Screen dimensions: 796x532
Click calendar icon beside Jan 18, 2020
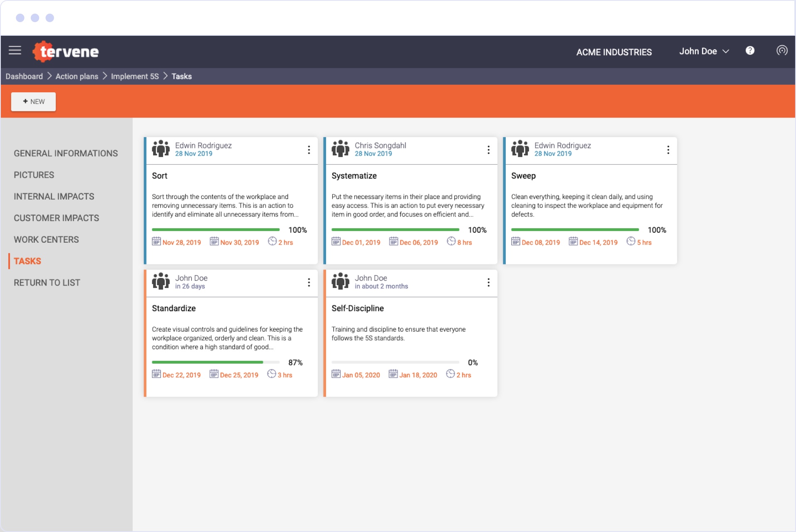(393, 374)
